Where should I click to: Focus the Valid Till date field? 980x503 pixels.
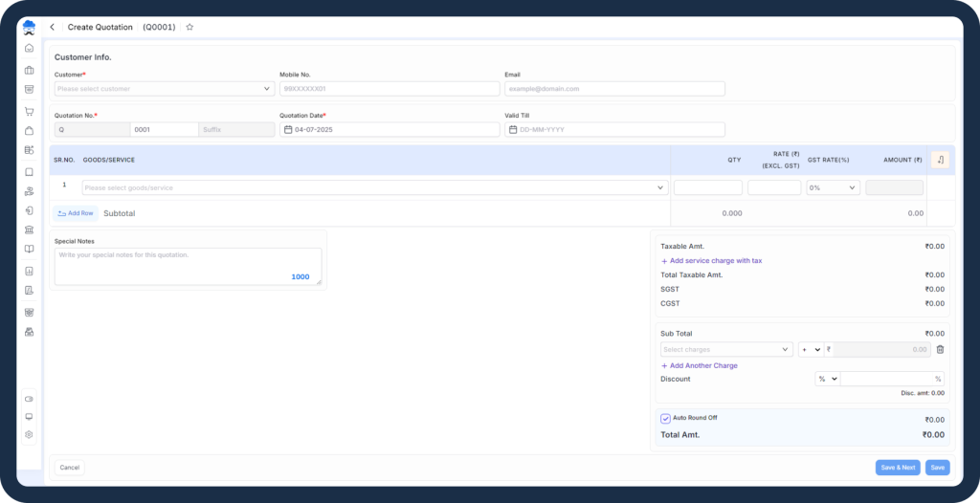[615, 129]
